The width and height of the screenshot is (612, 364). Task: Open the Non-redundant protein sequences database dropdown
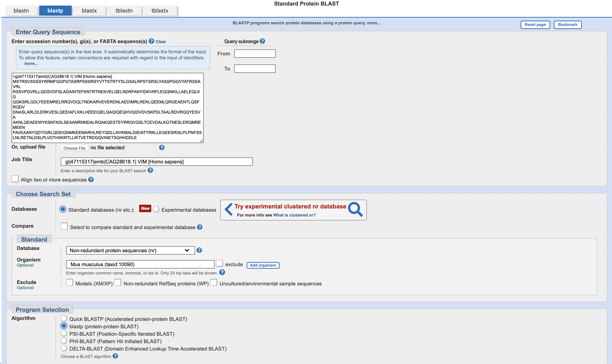click(x=130, y=250)
